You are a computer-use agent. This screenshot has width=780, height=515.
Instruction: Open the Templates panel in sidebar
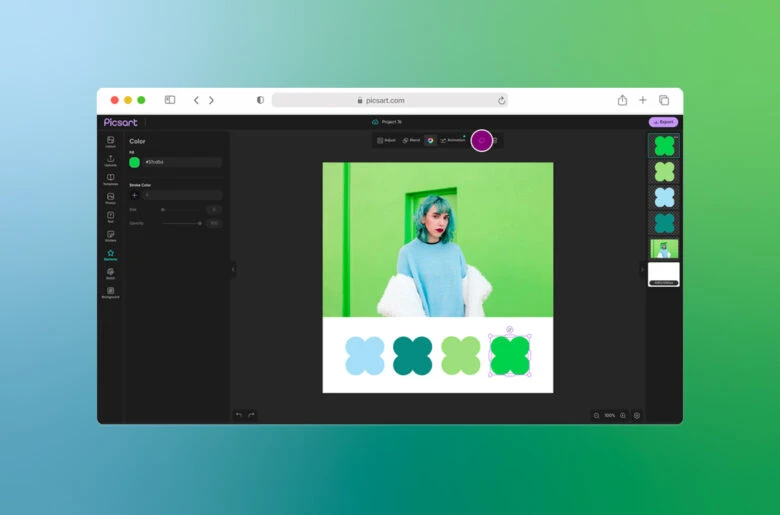(110, 180)
